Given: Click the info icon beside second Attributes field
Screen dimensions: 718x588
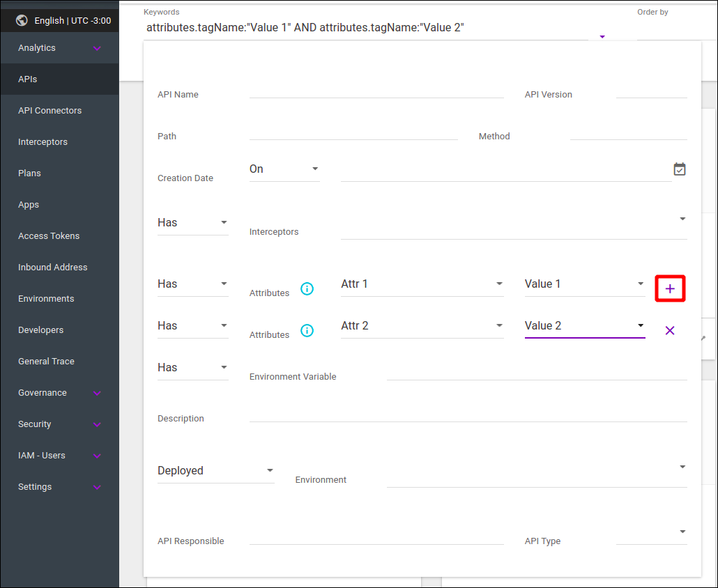Looking at the screenshot, I should pyautogui.click(x=307, y=330).
